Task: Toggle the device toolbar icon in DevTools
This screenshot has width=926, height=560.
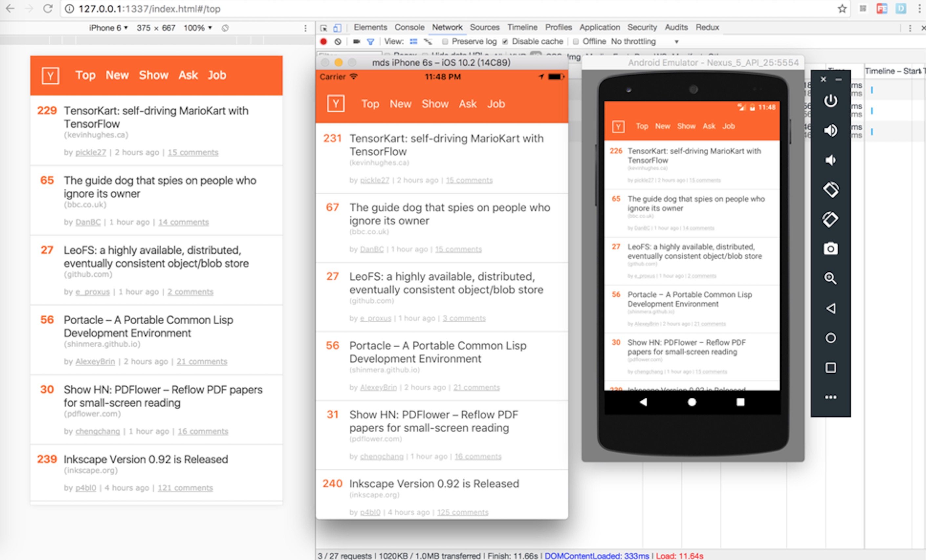Action: click(337, 28)
